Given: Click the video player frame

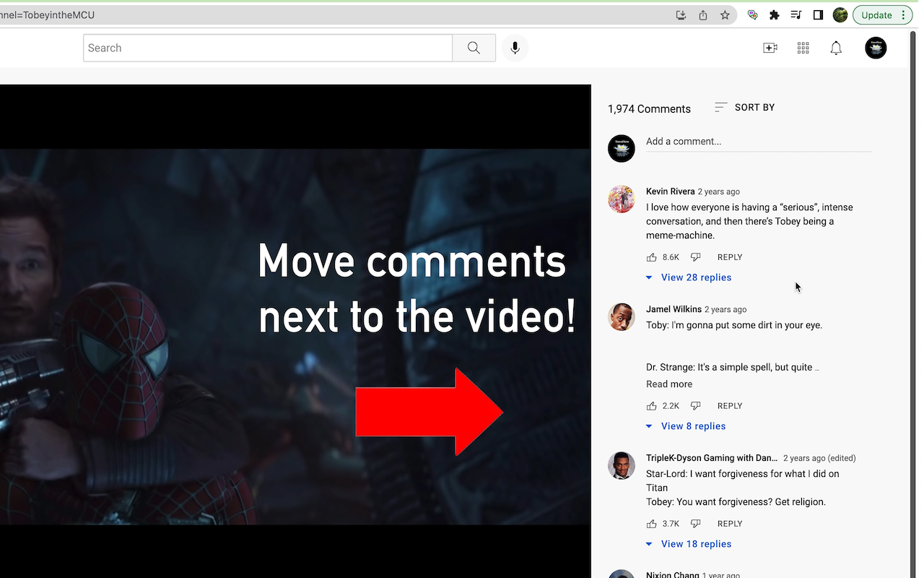Looking at the screenshot, I should click(295, 331).
